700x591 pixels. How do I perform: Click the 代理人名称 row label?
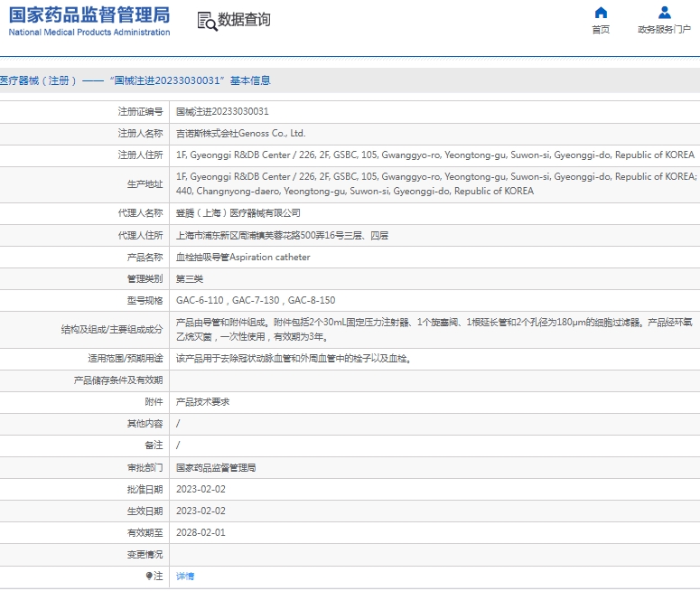[x=140, y=213]
